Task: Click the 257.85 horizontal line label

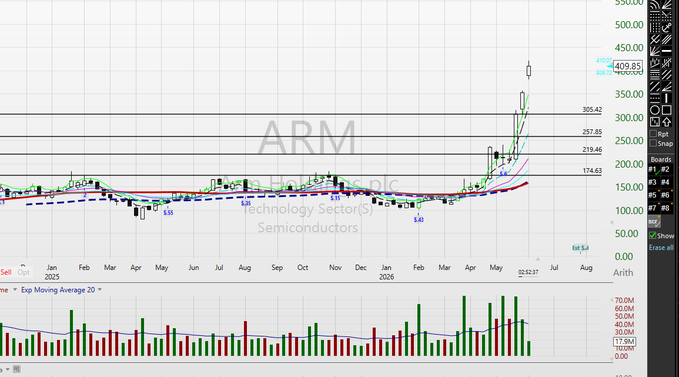Action: [x=592, y=132]
